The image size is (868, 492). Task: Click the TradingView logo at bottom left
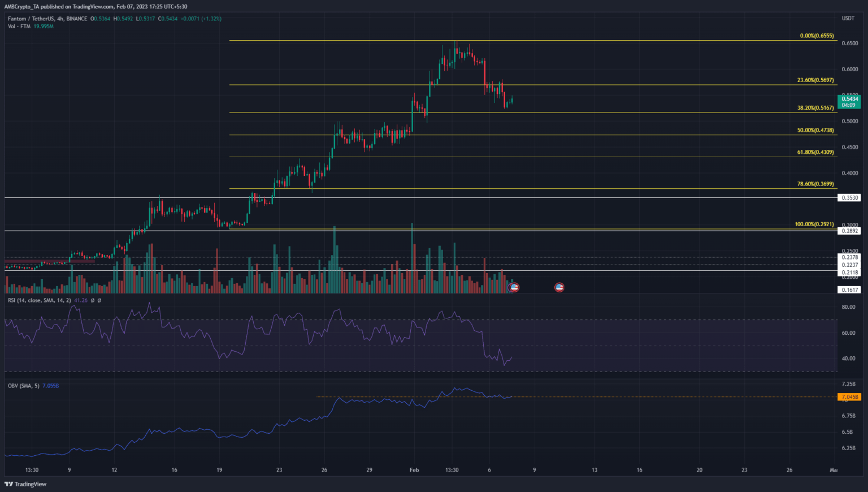(x=25, y=484)
